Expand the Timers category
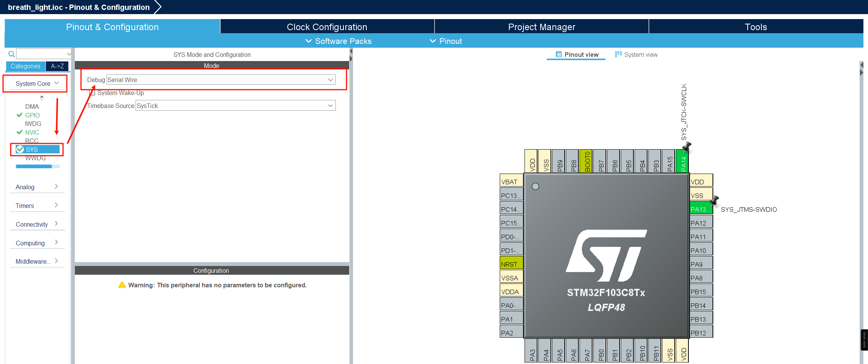868x364 pixels. tap(37, 206)
